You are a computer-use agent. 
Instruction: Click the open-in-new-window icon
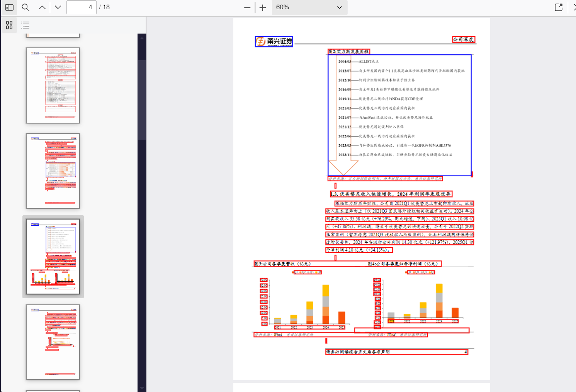559,7
